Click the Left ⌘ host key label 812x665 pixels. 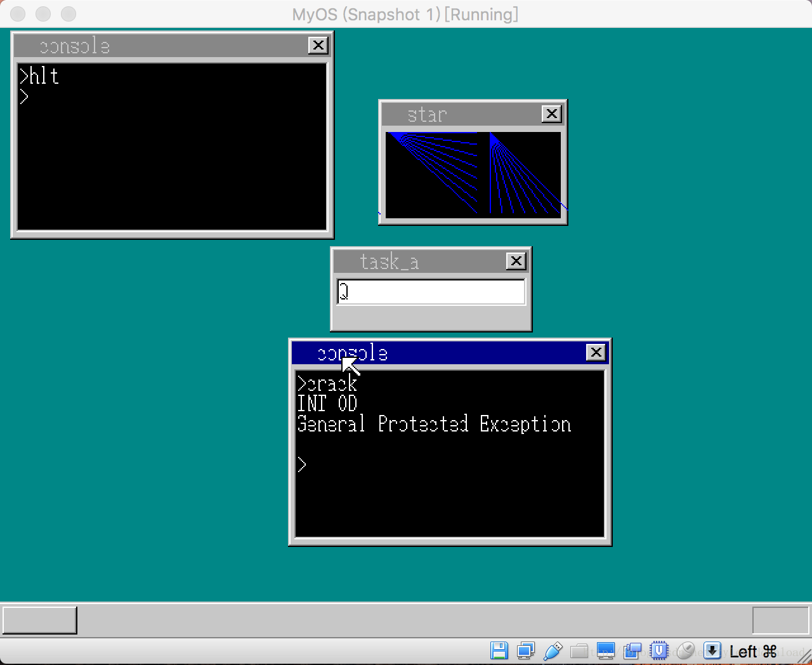coord(753,652)
